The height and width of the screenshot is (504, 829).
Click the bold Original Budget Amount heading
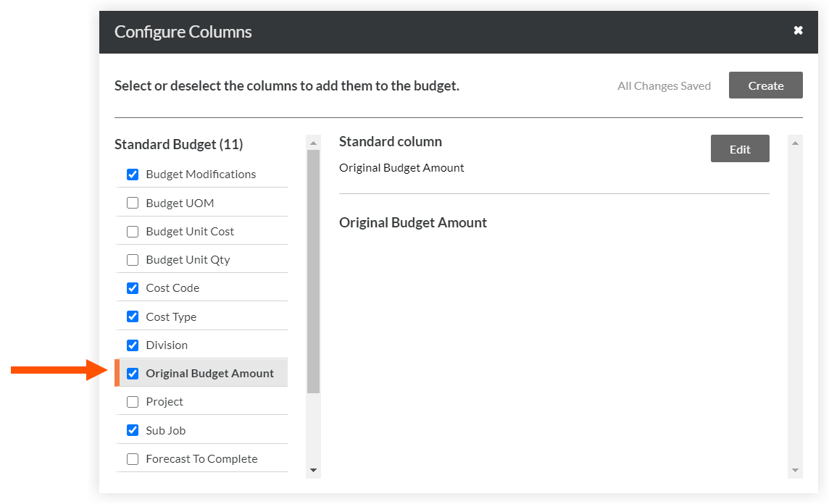pos(413,222)
